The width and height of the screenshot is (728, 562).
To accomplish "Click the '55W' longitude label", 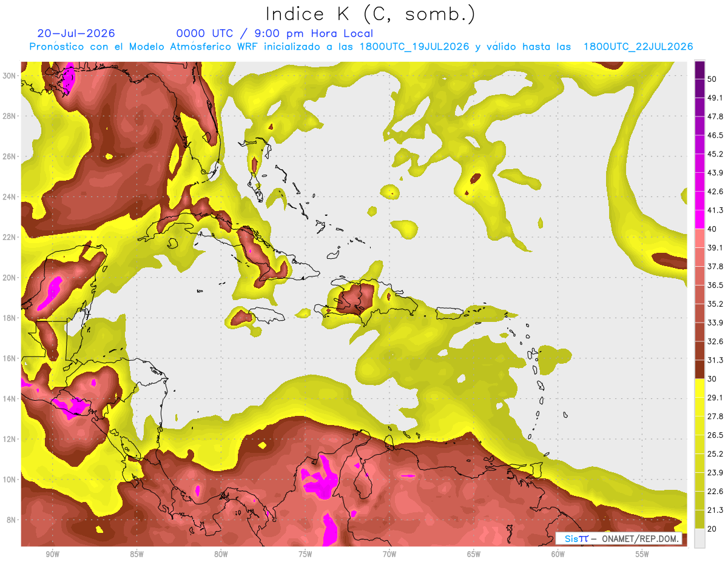I will tap(642, 554).
